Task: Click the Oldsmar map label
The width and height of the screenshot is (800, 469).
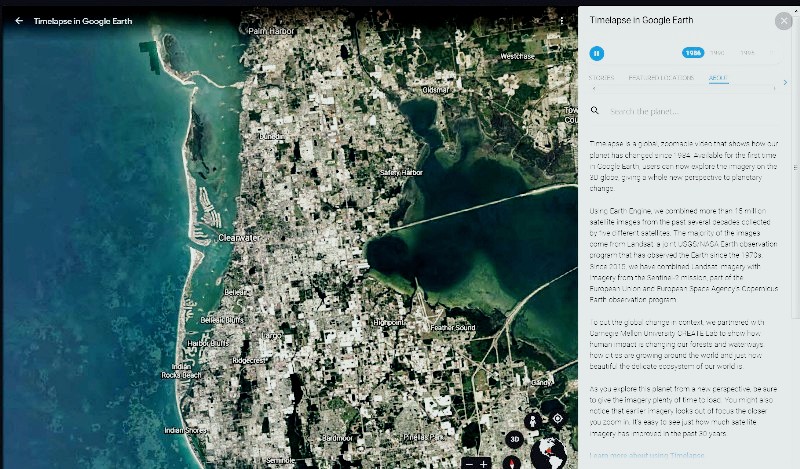Action: [x=436, y=90]
